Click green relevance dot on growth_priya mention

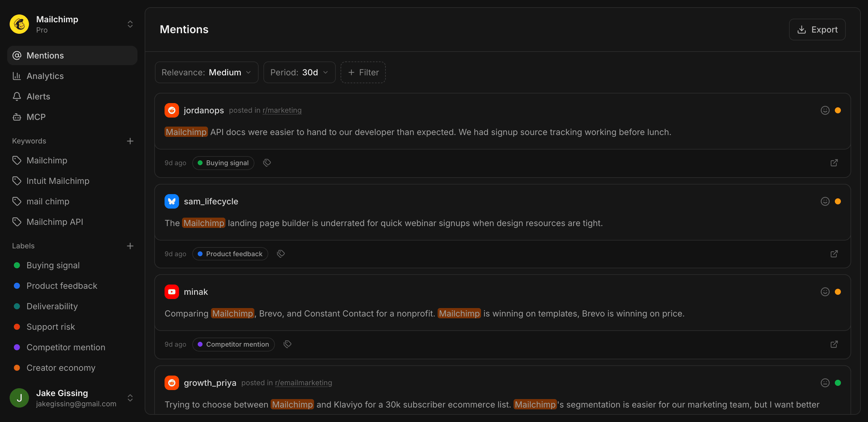[838, 383]
